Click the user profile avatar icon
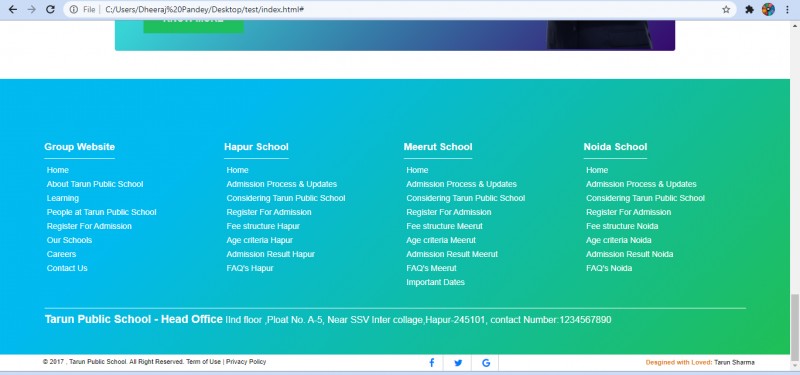This screenshot has height=375, width=800. 768,9
